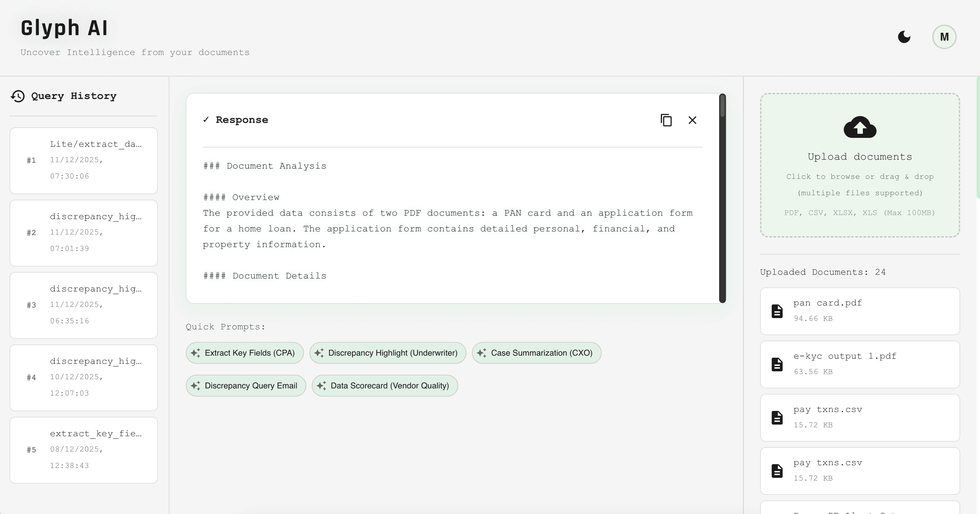Click sparkle icon on Extract Key Fields
980x514 pixels.
[196, 353]
